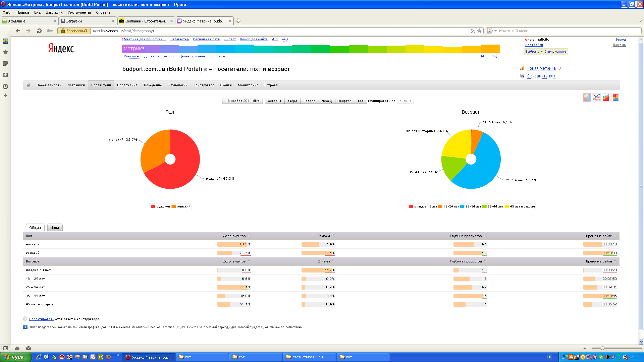Open the группировать по дням dropdown

406,101
